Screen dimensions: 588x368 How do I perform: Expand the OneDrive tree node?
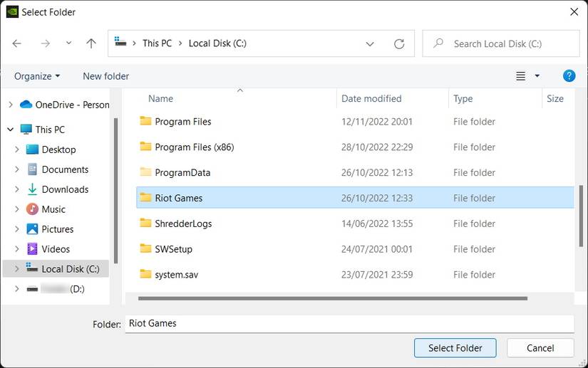[10, 105]
